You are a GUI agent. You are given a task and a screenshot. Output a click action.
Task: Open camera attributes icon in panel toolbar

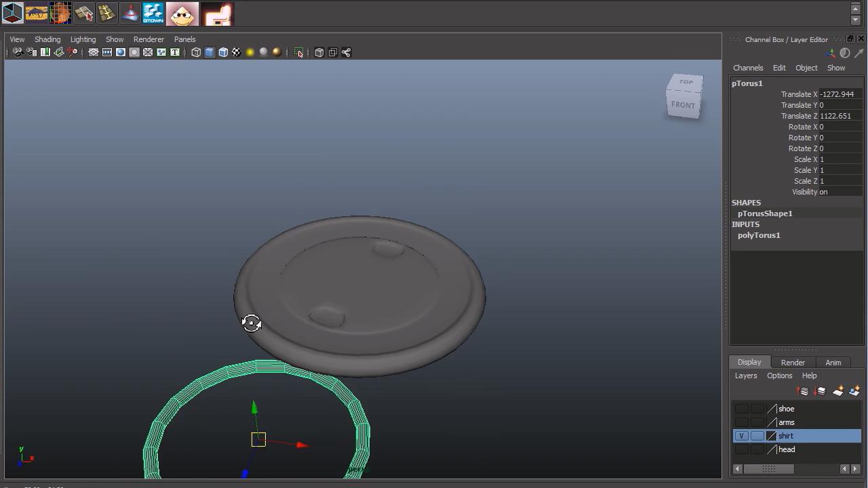[31, 52]
